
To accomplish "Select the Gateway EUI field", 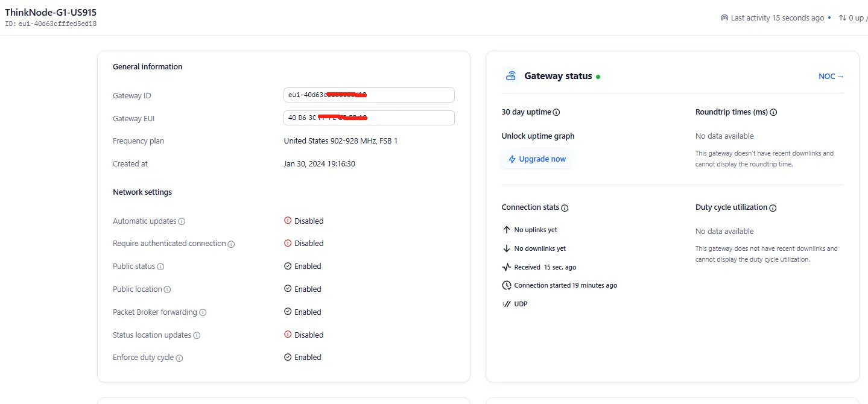I will tap(369, 118).
